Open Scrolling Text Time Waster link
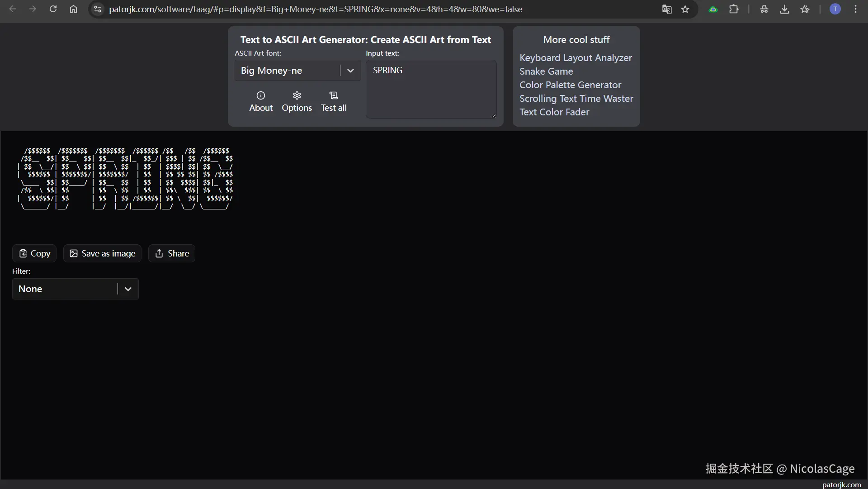 pyautogui.click(x=576, y=99)
